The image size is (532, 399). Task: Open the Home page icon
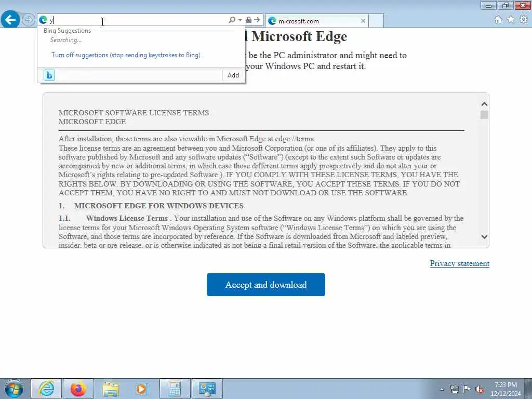pyautogui.click(x=498, y=20)
